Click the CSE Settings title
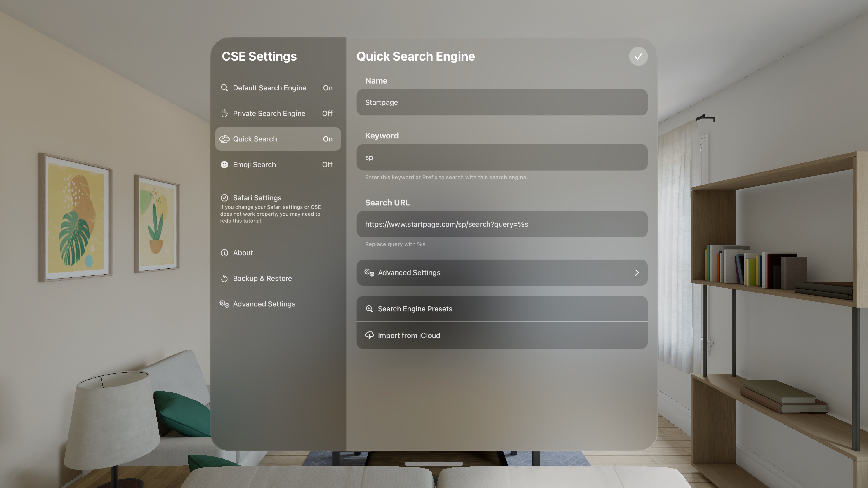 [x=259, y=56]
